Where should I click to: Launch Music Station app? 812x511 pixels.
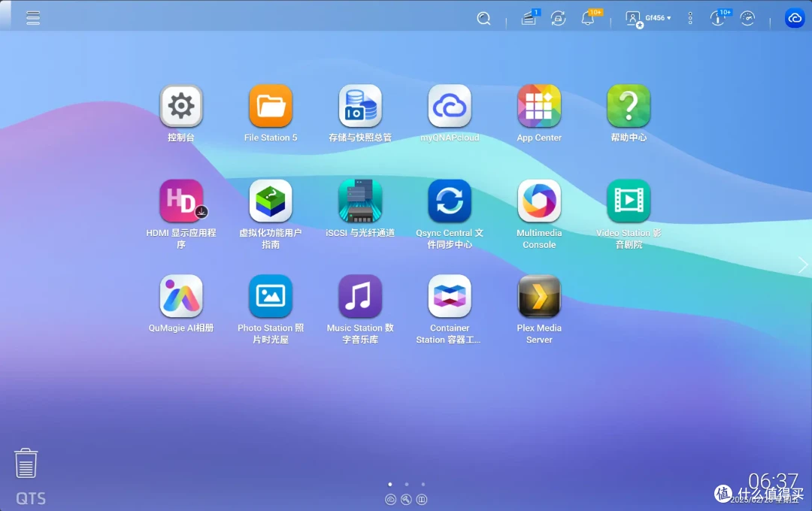[360, 296]
